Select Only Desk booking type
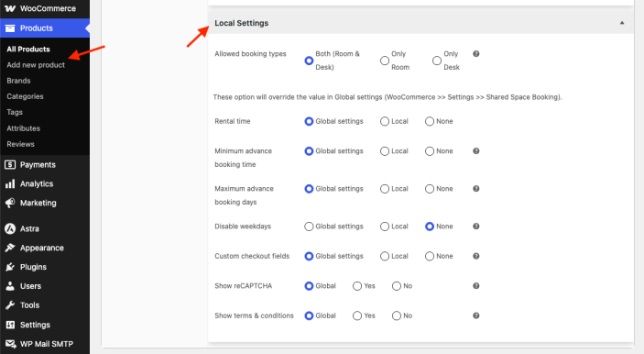 tap(437, 61)
